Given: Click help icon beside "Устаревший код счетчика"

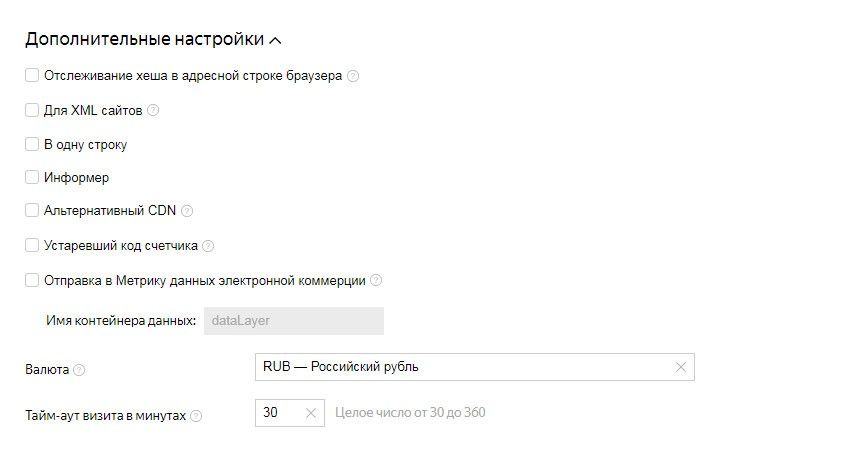Looking at the screenshot, I should 208,246.
